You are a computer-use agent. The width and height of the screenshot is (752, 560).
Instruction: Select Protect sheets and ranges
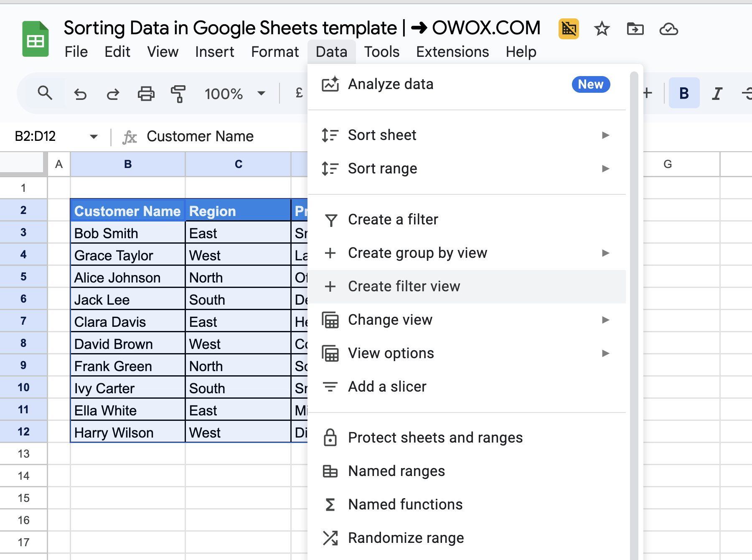(467, 438)
